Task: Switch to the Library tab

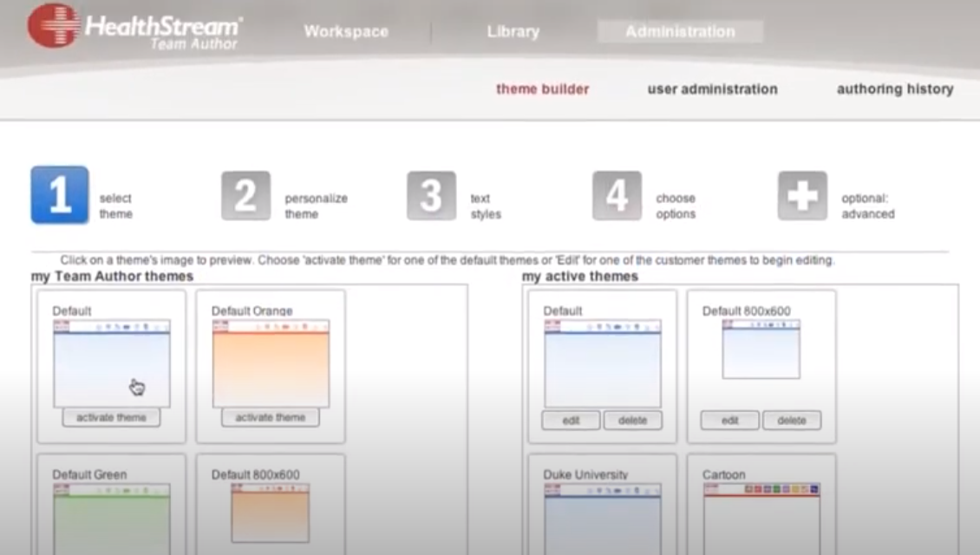Action: coord(513,31)
